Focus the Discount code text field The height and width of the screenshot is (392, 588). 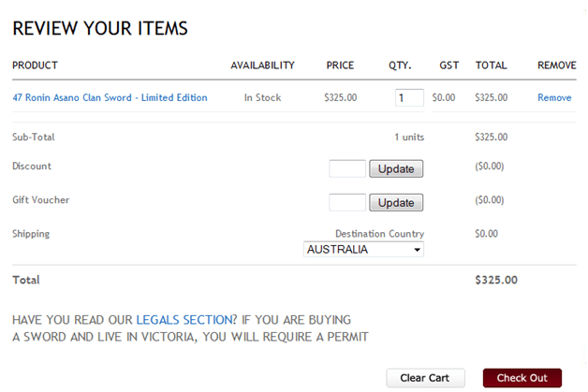point(347,168)
